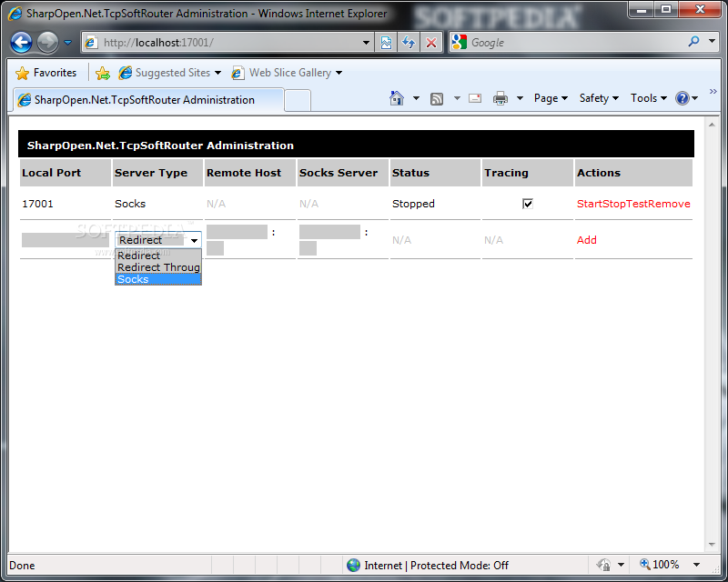Screen dimensions: 728x582
Task: Choose Redirect Through option in list
Action: tap(157, 267)
